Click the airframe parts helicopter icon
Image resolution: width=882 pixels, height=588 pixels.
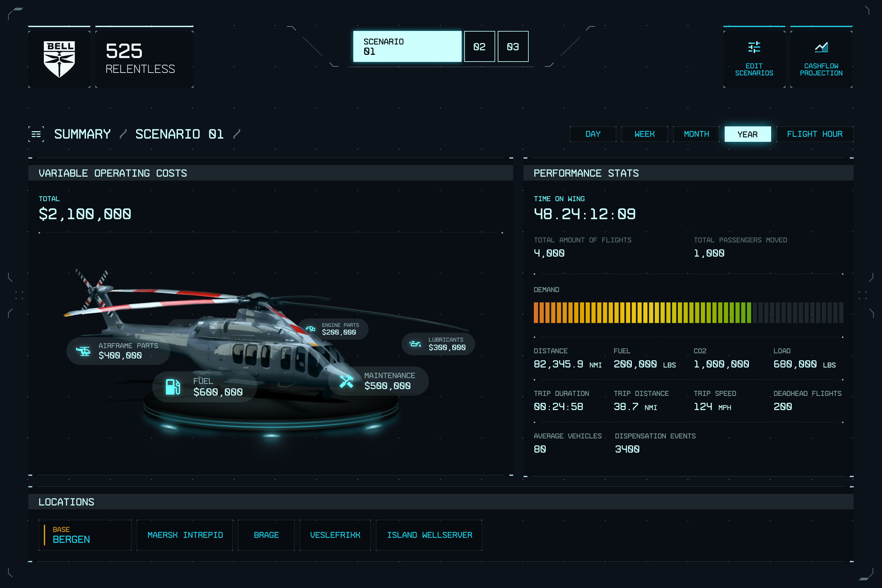(83, 351)
